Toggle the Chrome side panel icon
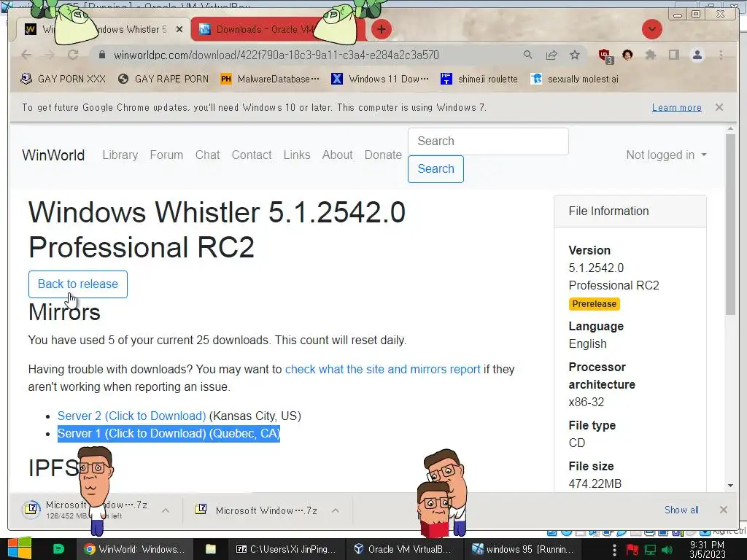Image resolution: width=747 pixels, height=560 pixels. coord(673,55)
